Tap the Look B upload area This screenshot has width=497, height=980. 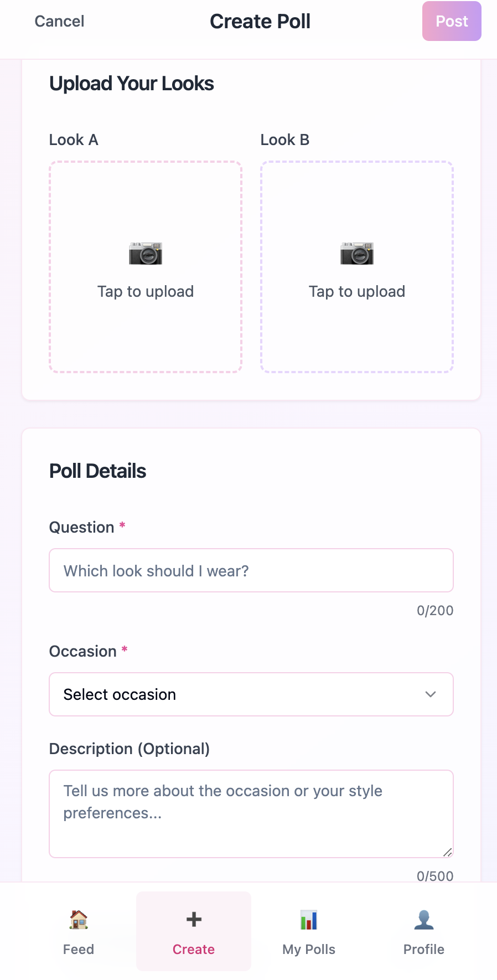click(x=357, y=267)
